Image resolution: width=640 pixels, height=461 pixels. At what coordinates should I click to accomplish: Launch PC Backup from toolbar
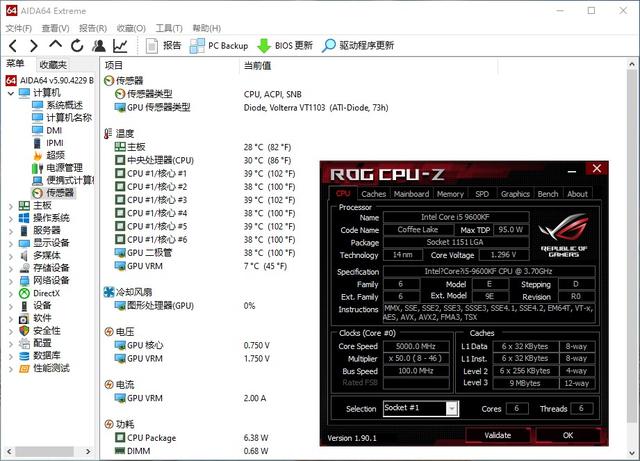(219, 45)
